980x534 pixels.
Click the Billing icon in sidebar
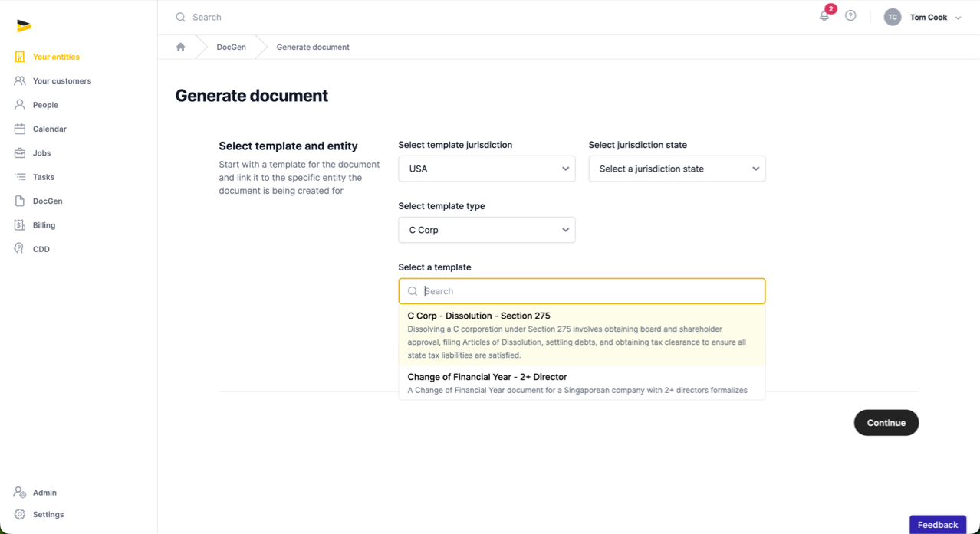[x=20, y=225]
